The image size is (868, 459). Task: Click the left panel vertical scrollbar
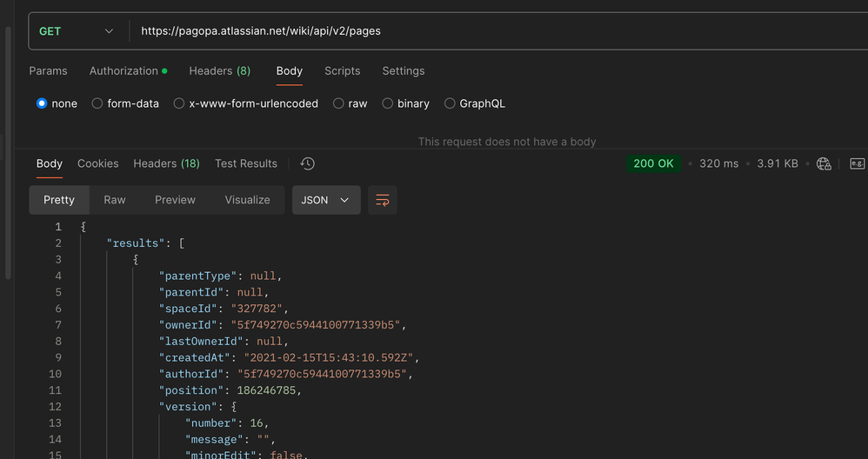point(8,152)
